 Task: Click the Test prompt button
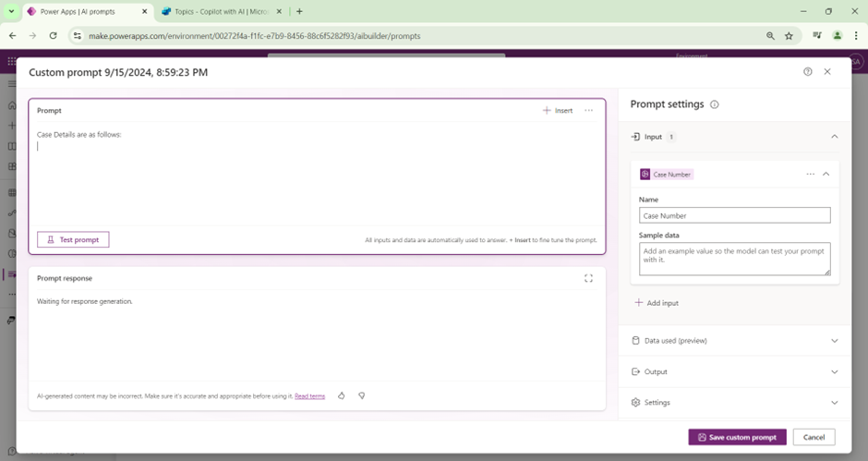[73, 239]
